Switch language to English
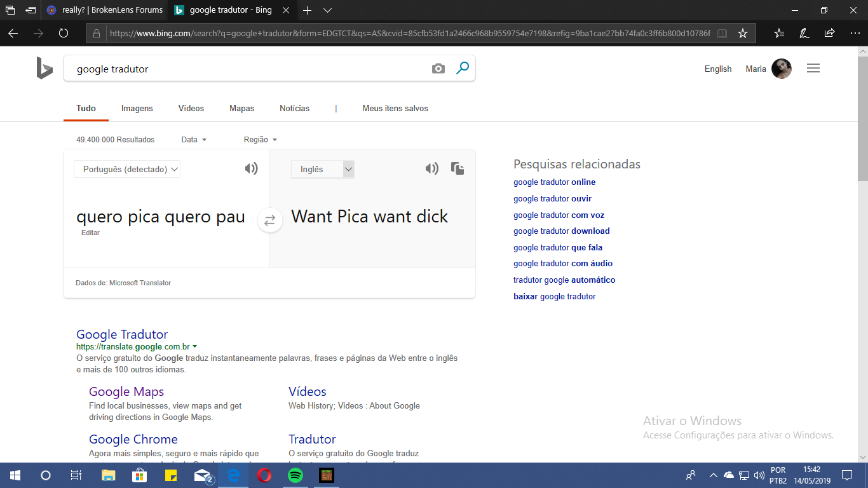 coord(718,69)
